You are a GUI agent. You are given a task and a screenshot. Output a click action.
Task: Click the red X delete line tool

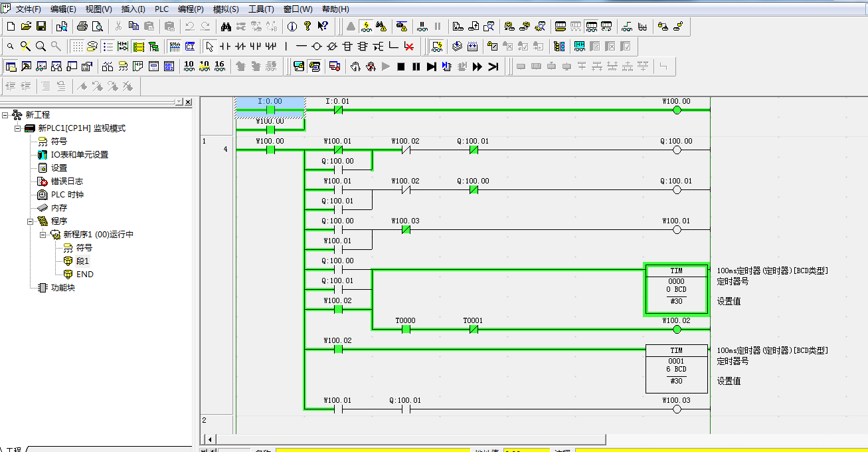(x=409, y=47)
